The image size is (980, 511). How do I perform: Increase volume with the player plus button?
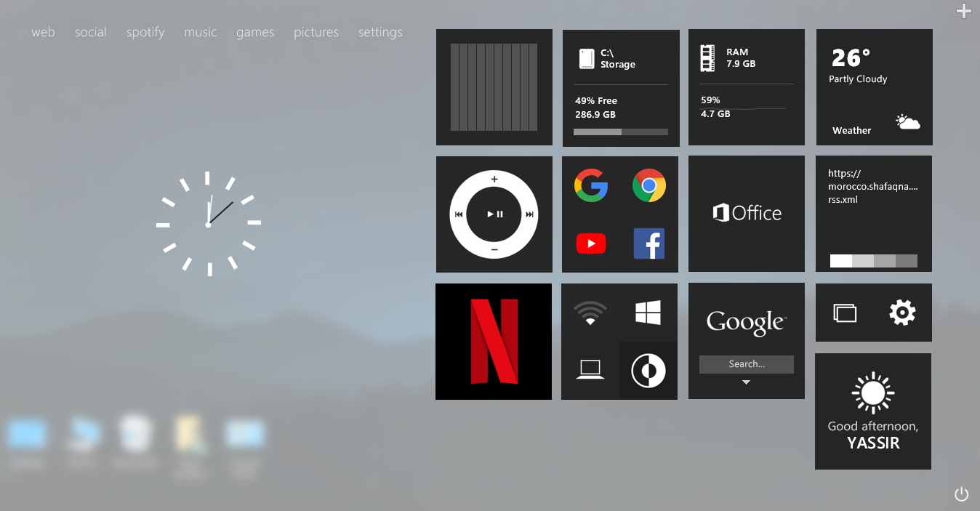tap(494, 179)
